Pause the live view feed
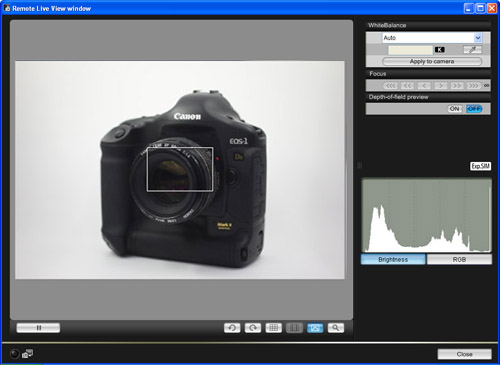This screenshot has height=365, width=500. (x=38, y=328)
